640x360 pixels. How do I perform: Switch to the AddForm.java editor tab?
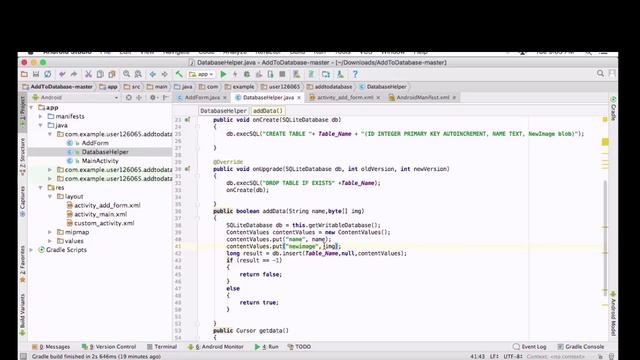(202, 98)
